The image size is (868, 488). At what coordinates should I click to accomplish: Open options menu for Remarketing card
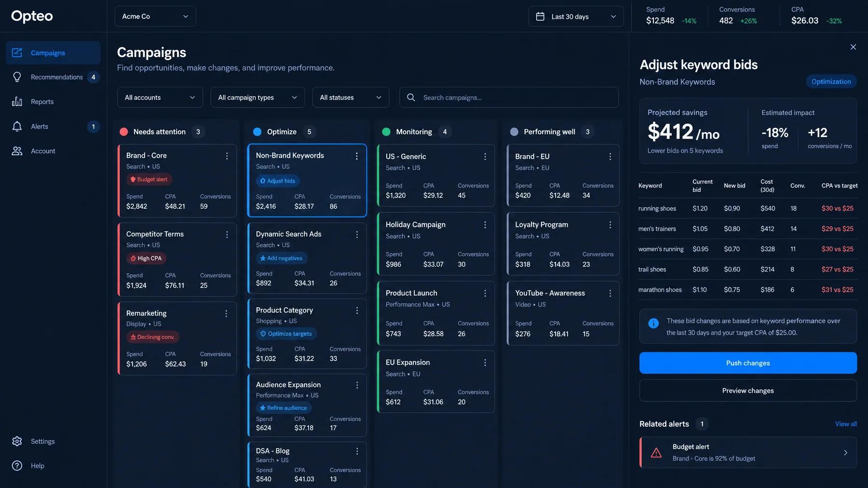point(226,313)
